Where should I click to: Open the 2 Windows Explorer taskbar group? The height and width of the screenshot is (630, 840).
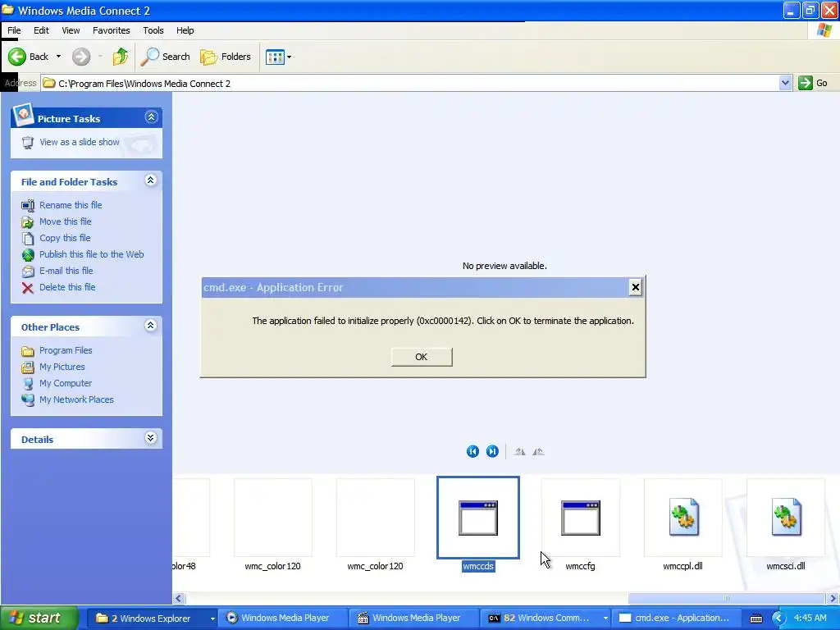point(151,619)
